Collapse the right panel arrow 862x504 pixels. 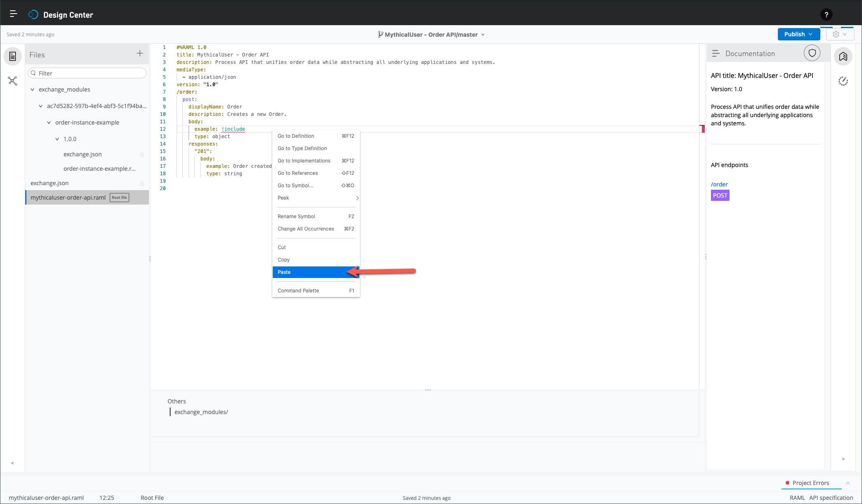(x=843, y=459)
